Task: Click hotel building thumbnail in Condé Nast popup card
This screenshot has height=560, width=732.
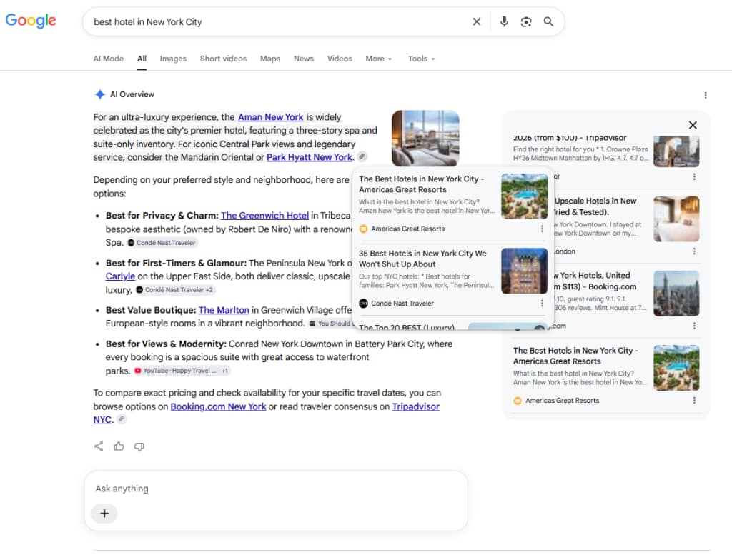Action: tap(524, 271)
